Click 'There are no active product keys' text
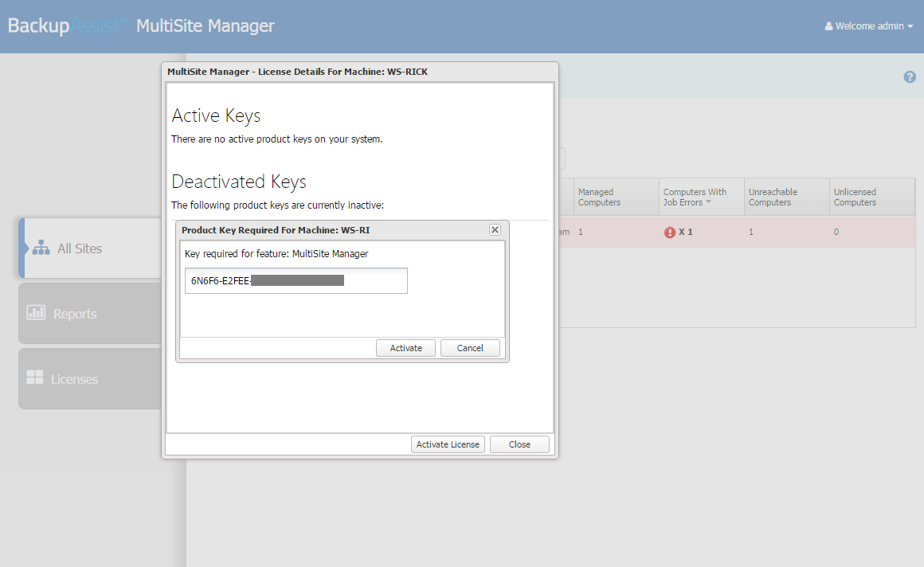 [277, 139]
